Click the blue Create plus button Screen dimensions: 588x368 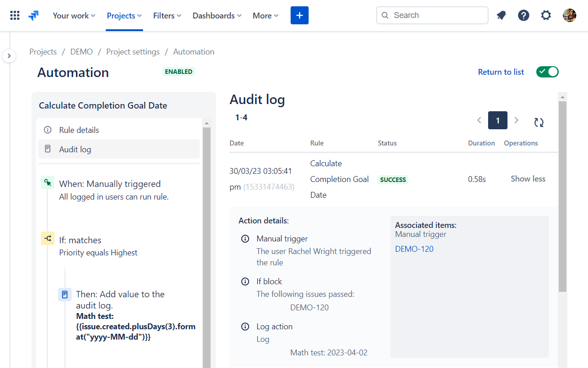(300, 15)
